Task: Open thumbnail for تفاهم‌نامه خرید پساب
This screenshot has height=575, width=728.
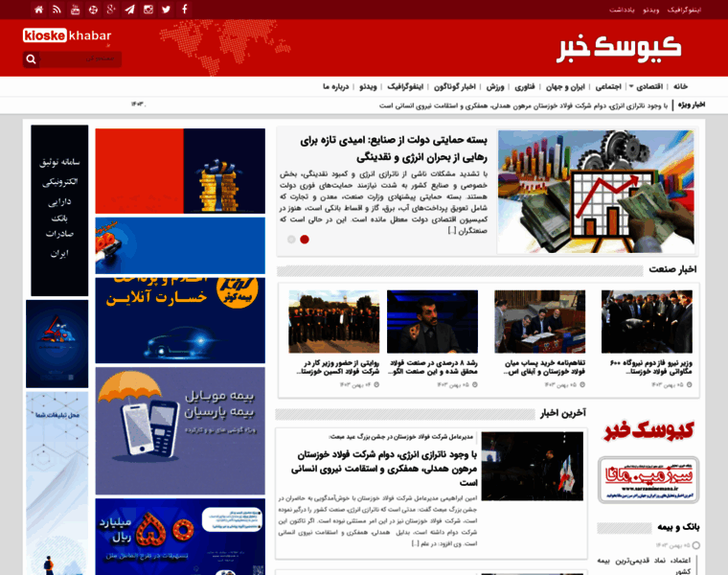Action: 540,322
